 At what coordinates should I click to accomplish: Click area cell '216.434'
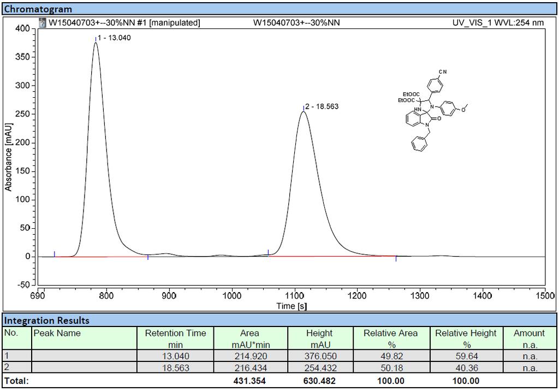coord(251,368)
